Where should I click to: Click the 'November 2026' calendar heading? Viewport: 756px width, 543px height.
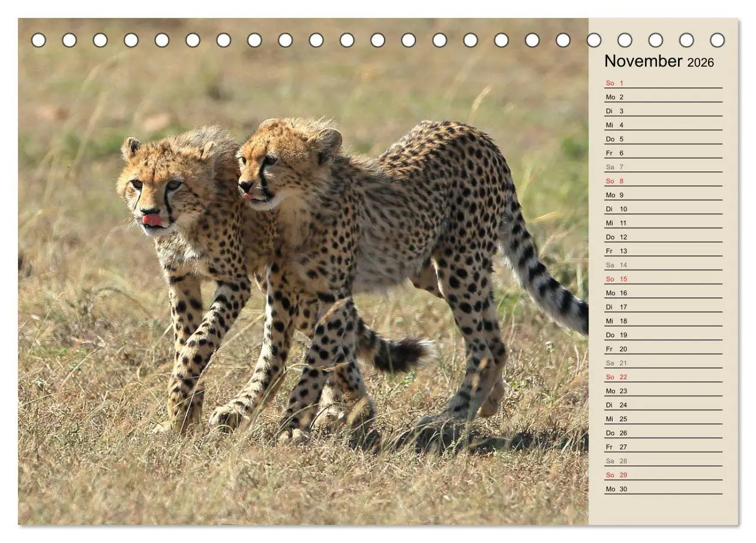[659, 61]
